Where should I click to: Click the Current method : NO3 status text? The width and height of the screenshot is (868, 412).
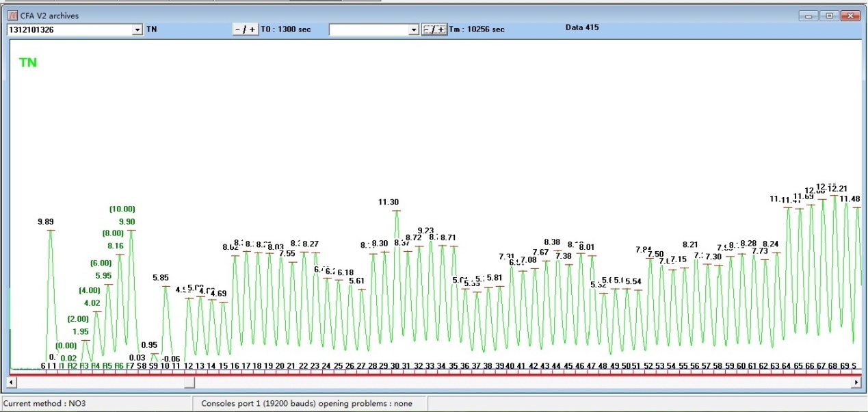click(x=45, y=404)
